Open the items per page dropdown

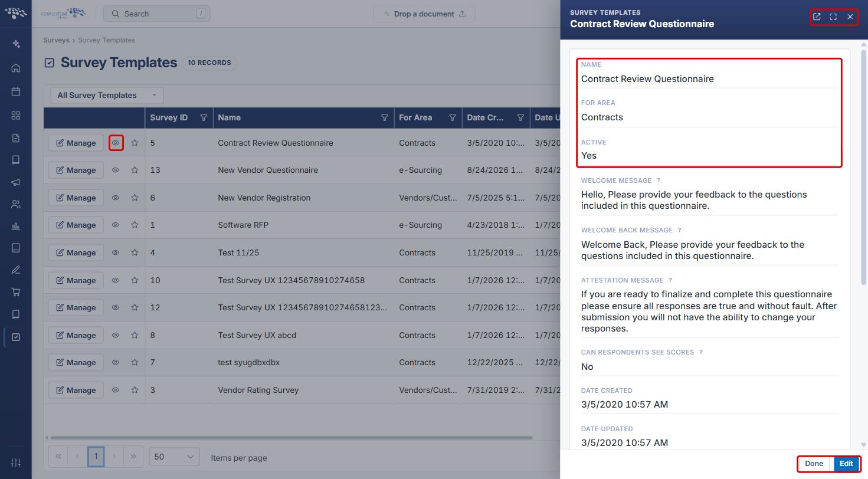pyautogui.click(x=174, y=457)
